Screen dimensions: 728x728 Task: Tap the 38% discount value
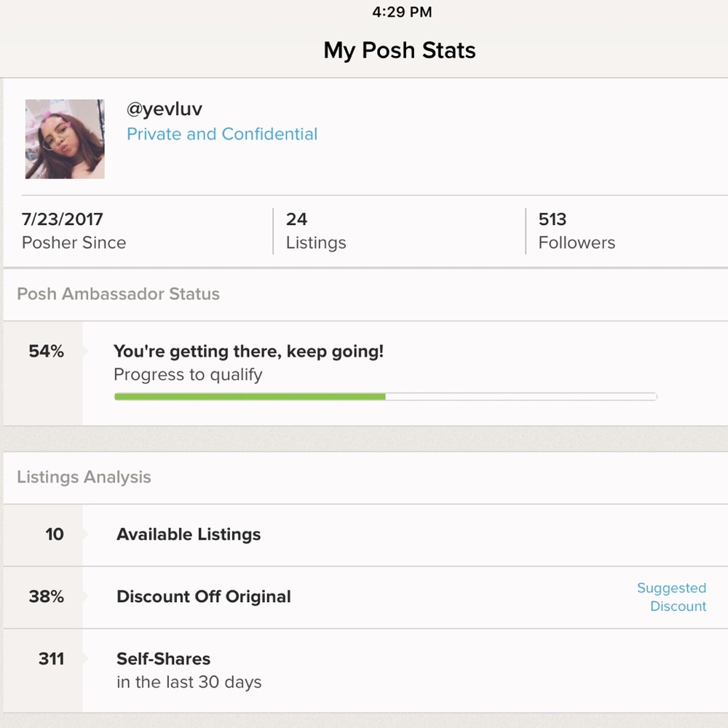tap(46, 597)
